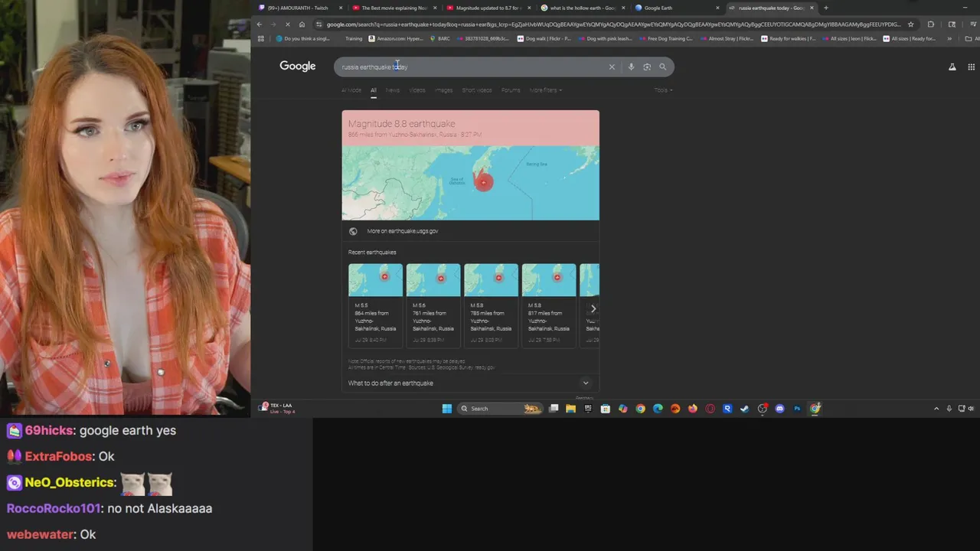Image resolution: width=980 pixels, height=551 pixels.
Task: Open search by image camera icon
Action: 647,67
